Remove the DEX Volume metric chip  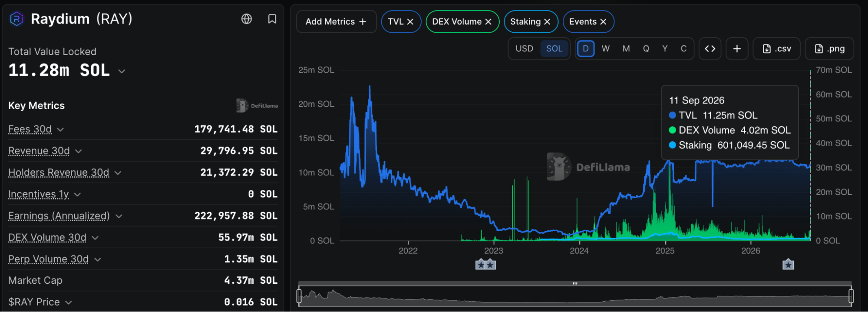[x=488, y=22]
